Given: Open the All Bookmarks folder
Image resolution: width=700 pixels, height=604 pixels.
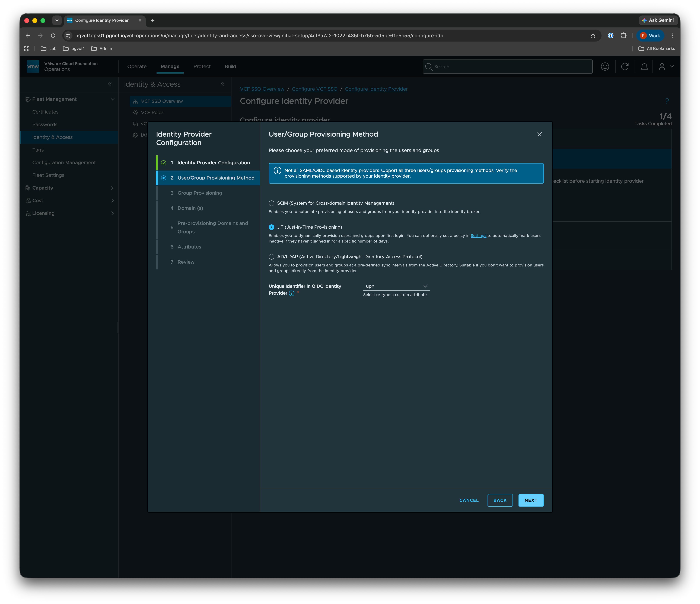Looking at the screenshot, I should click(656, 49).
